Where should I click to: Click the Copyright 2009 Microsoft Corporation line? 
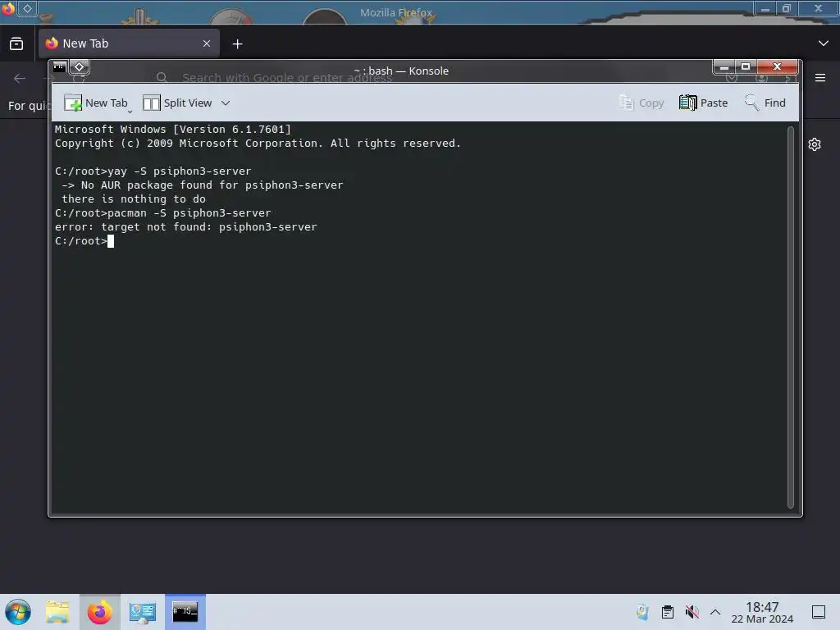[x=258, y=144]
